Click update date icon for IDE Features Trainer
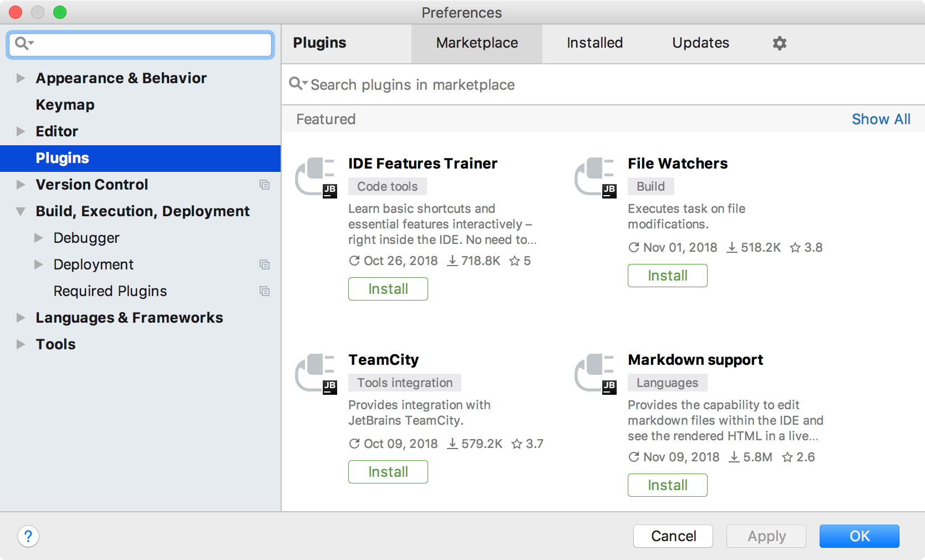Viewport: 925px width, 560px height. point(354,261)
